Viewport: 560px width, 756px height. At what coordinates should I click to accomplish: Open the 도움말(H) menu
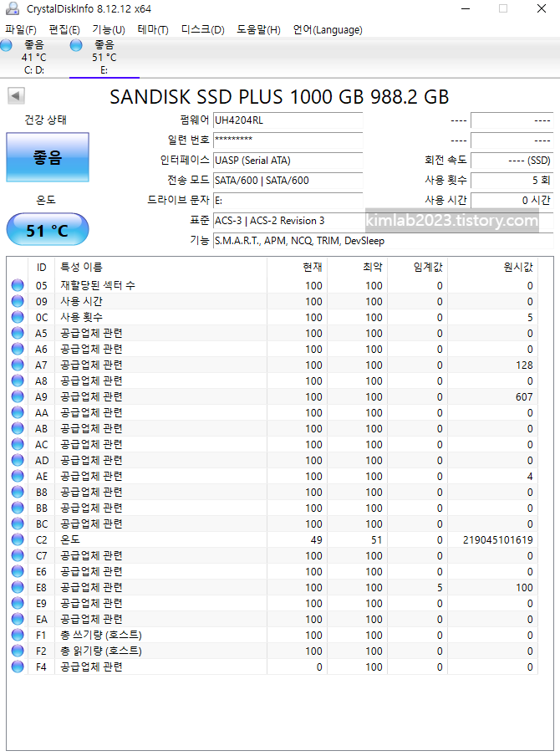point(258,30)
